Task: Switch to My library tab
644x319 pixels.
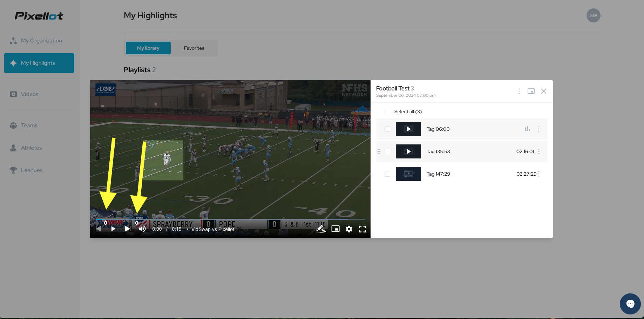Action: 148,48
